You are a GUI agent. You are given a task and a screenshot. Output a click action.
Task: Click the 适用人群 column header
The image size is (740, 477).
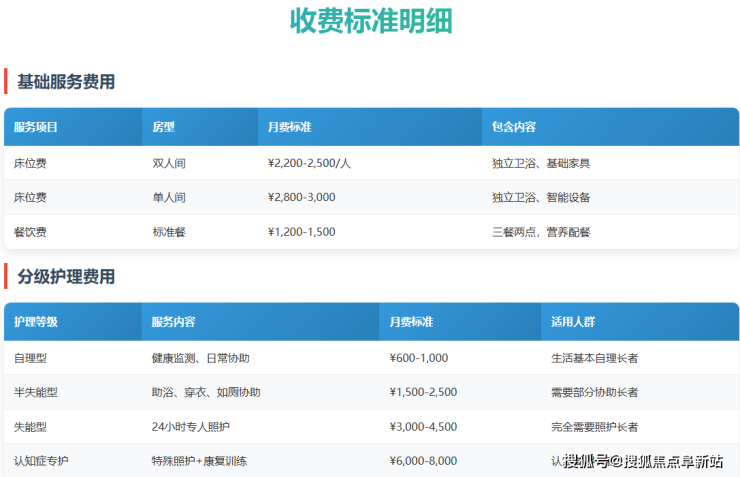pos(573,322)
